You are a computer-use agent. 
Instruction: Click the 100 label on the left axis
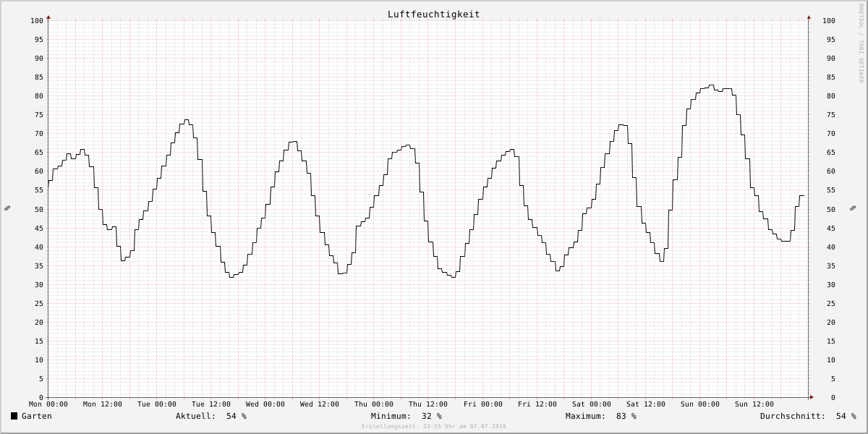pos(37,20)
